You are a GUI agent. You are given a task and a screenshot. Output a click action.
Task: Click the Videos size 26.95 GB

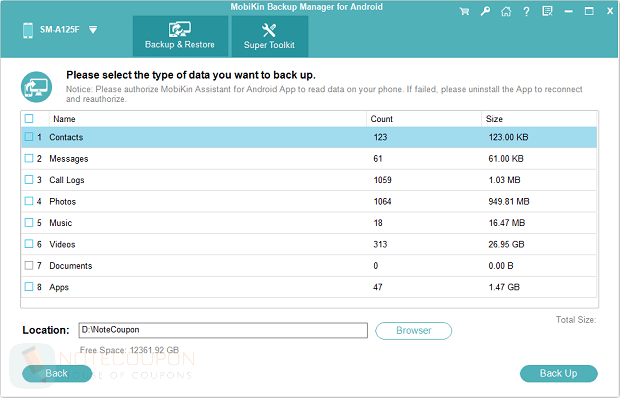coord(507,244)
